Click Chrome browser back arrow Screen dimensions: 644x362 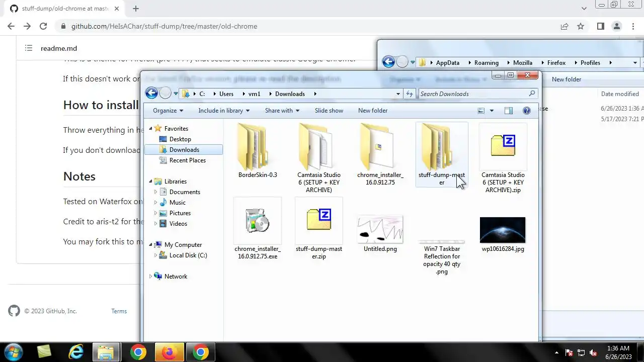tap(11, 26)
